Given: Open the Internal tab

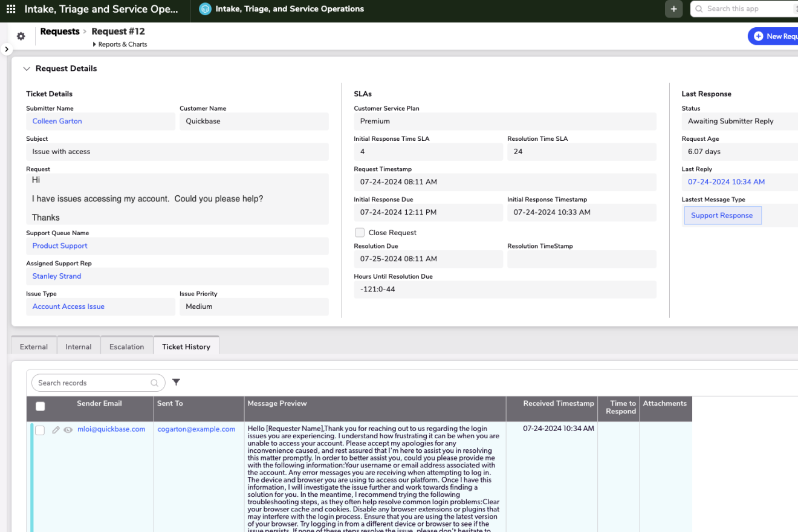Looking at the screenshot, I should (79, 346).
